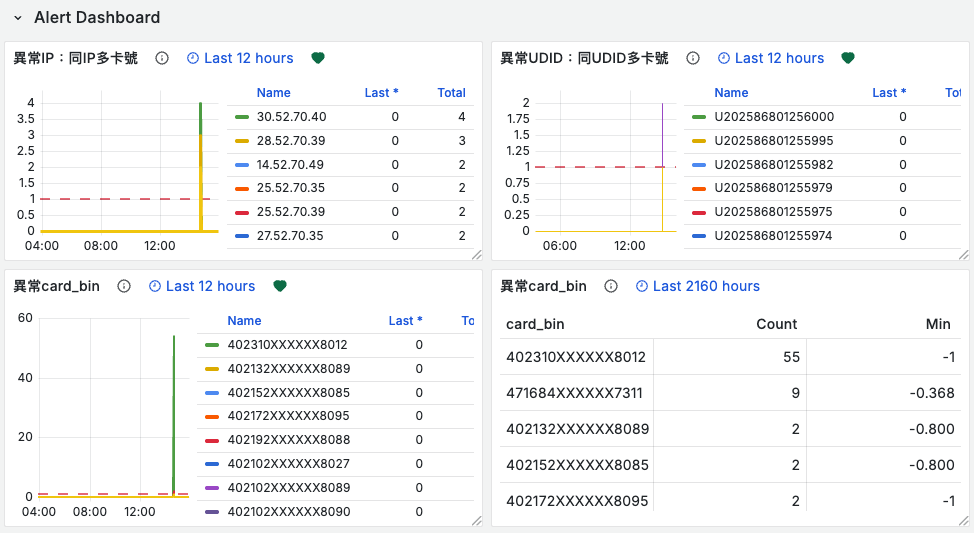Click info icon on 12-hour 異常card_bin panel
974x533 pixels.
click(x=124, y=286)
